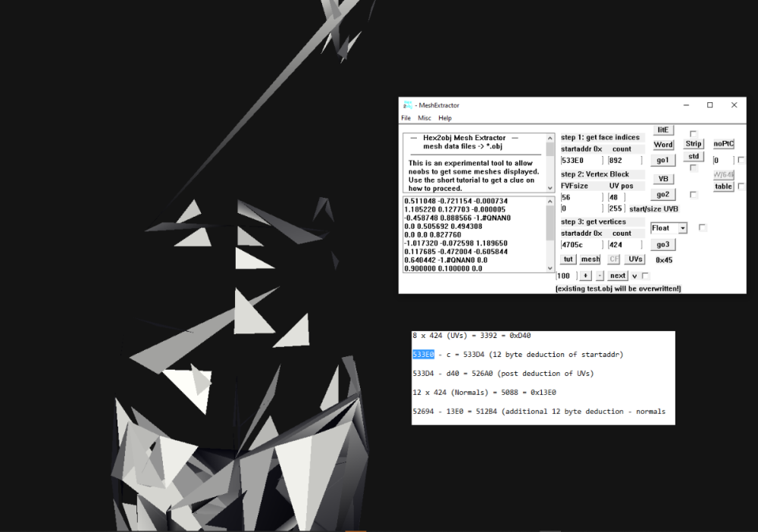Toggle the checkbox above the Strip button

pos(693,134)
